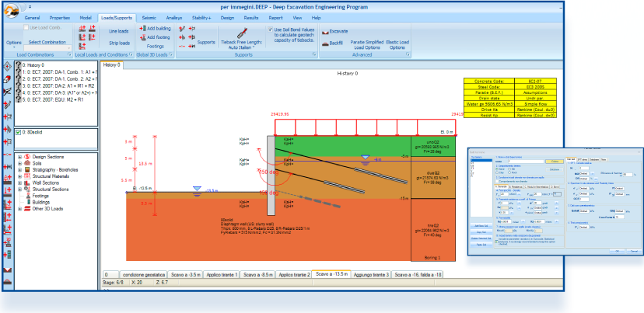Open the excavator application orb menu
The image size is (644, 313).
pyautogui.click(x=11, y=10)
